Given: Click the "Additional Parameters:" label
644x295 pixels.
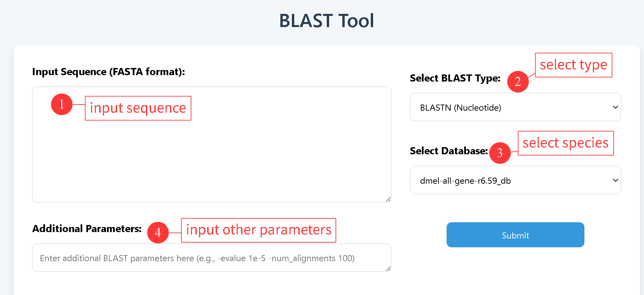Looking at the screenshot, I should (87, 229).
